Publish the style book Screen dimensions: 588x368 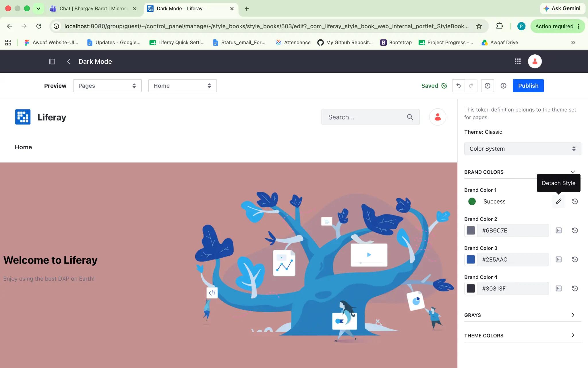click(x=528, y=86)
